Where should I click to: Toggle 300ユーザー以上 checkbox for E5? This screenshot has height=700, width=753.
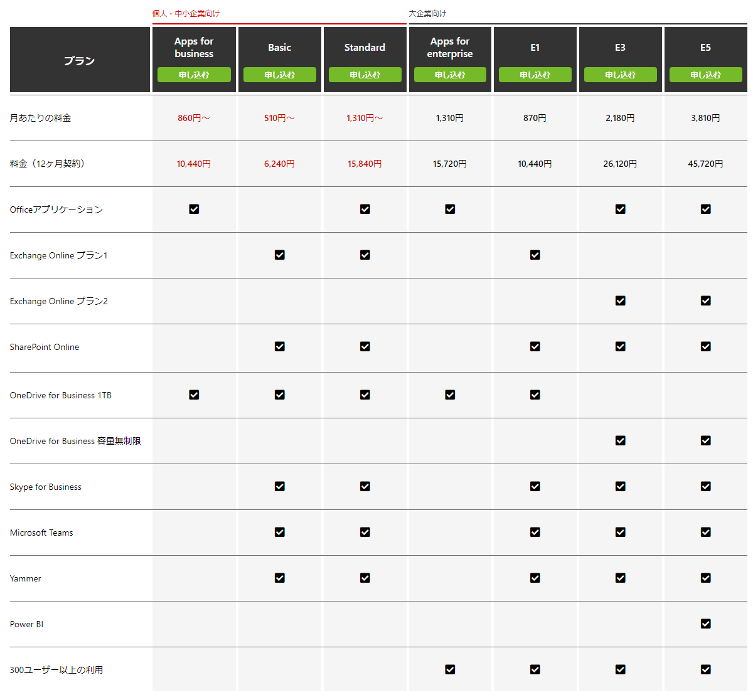point(706,669)
